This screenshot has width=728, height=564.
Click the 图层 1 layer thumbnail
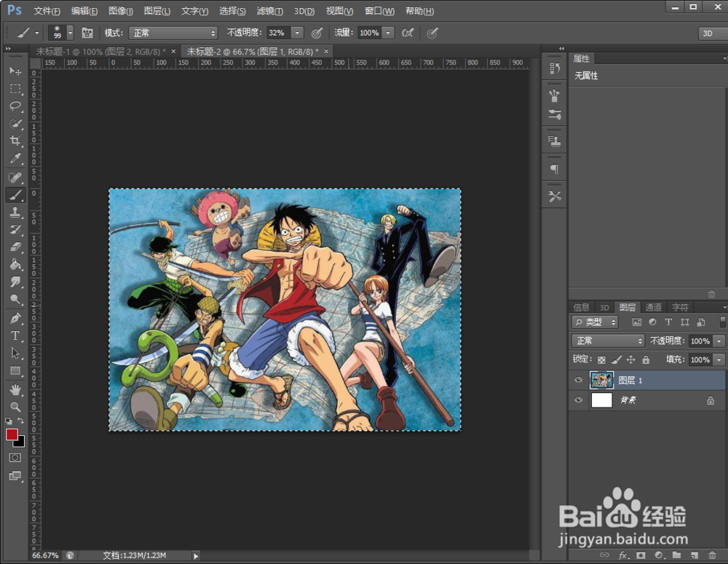click(601, 380)
